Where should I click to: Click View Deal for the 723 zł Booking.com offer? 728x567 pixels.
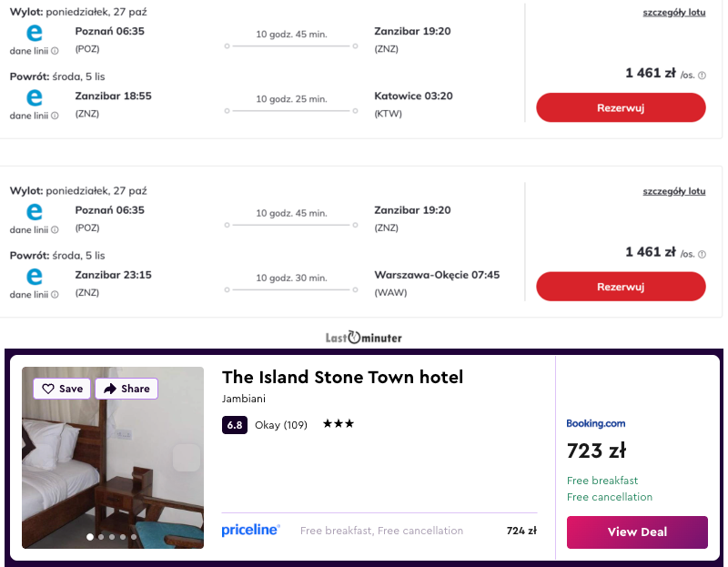[637, 532]
